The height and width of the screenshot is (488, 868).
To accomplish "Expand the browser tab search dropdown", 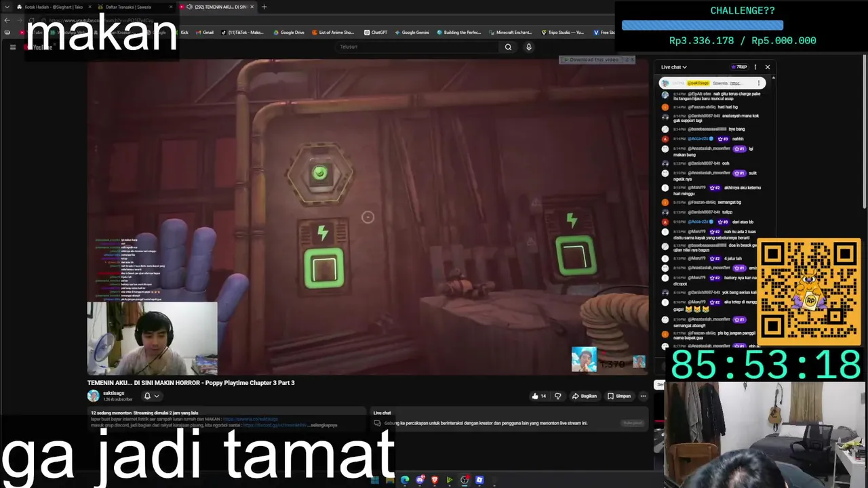I will click(x=7, y=7).
